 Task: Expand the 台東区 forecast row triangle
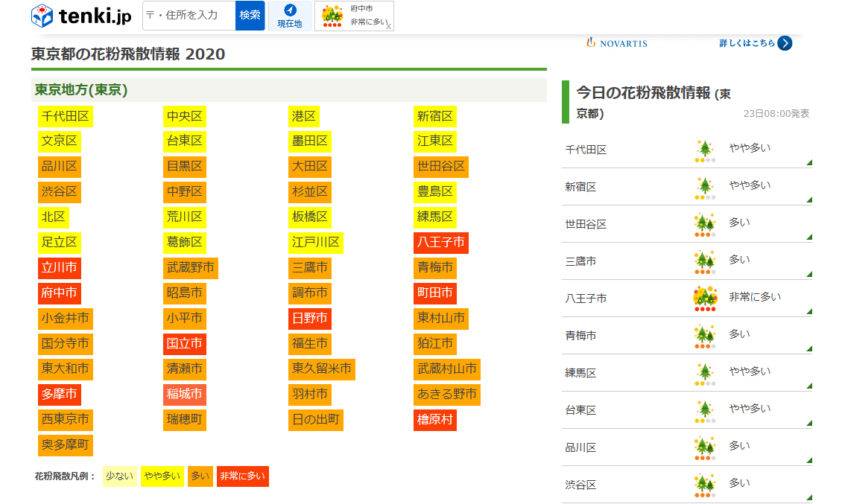coord(808,423)
